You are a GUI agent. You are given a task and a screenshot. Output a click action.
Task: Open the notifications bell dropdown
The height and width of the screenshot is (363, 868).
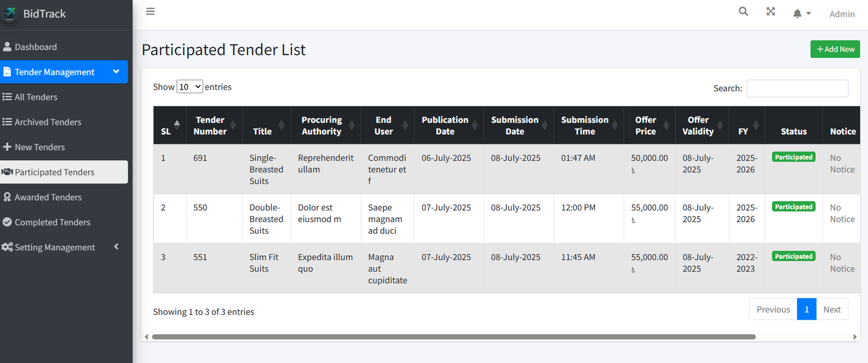tap(801, 14)
